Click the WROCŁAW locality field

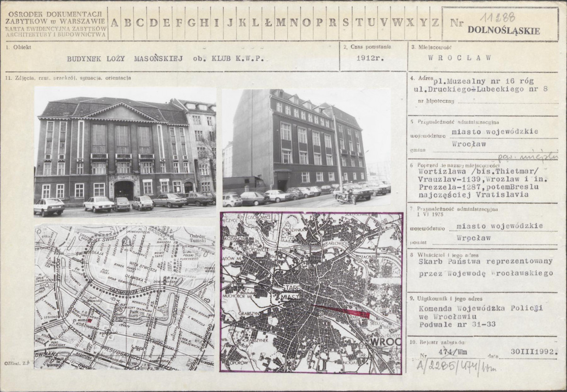tap(459, 58)
